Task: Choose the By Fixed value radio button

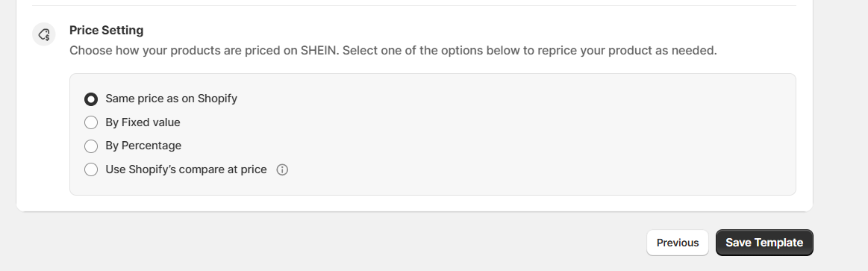Action: pyautogui.click(x=91, y=122)
